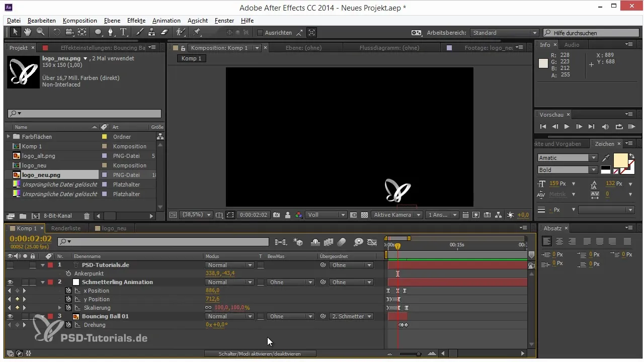Screen dimensions: 644x362
Task: Open the Graph Editor
Action: tap(372, 242)
